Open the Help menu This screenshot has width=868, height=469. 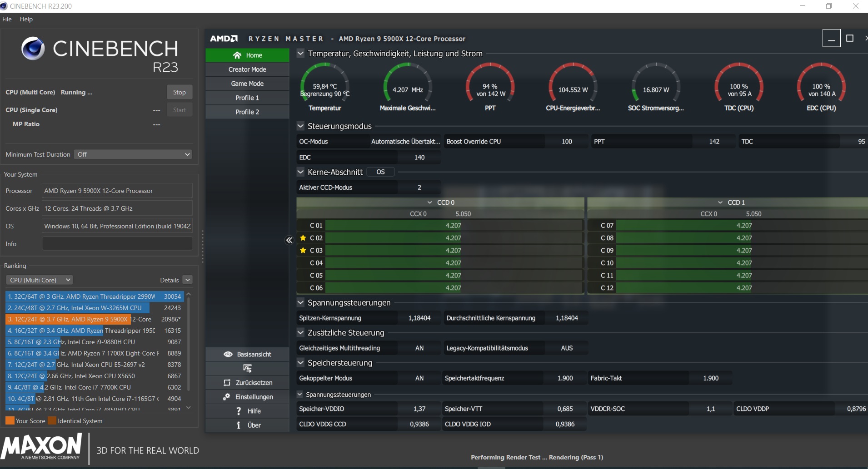[x=26, y=19]
